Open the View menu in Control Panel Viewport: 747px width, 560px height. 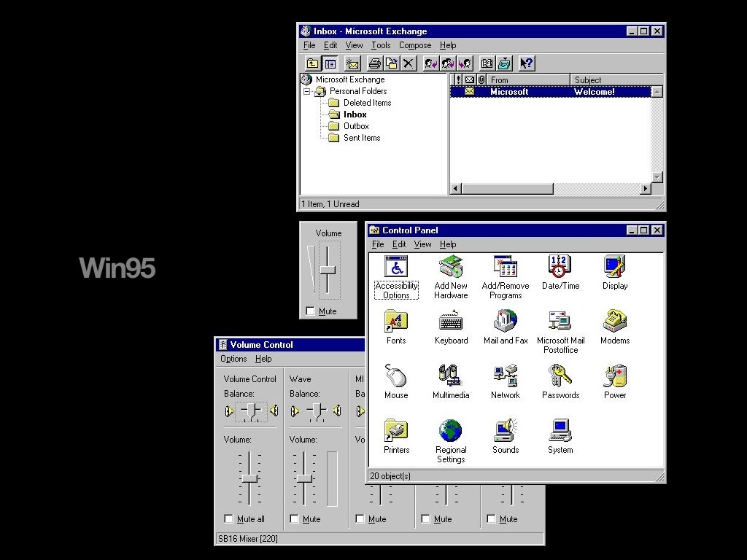tap(422, 244)
